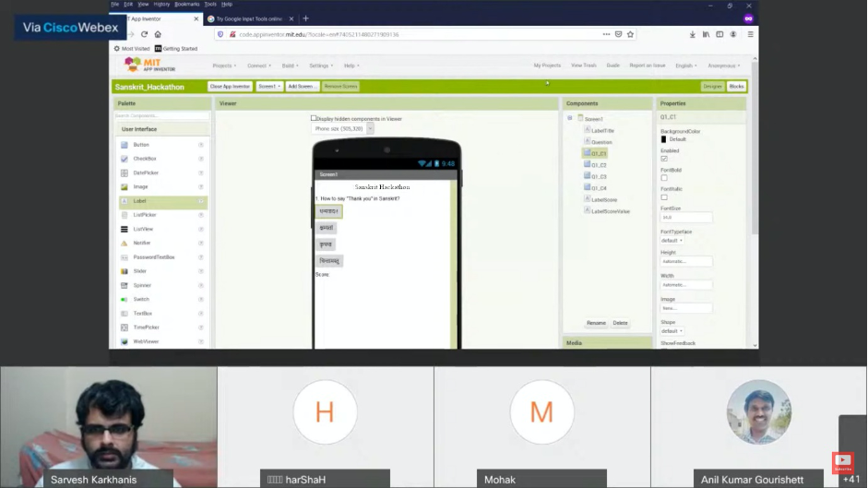Open Build dropdown menu

point(290,65)
